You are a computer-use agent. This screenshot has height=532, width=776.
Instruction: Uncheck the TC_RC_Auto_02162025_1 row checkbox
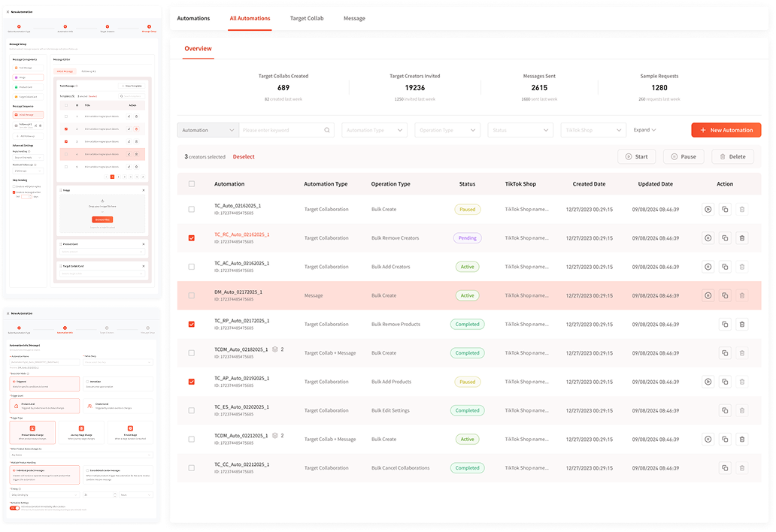click(x=192, y=238)
